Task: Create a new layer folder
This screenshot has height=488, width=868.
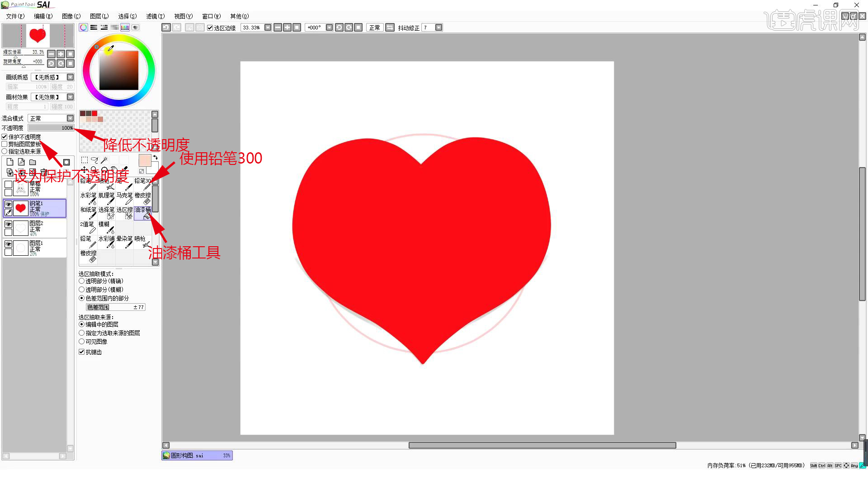Action: click(x=33, y=162)
